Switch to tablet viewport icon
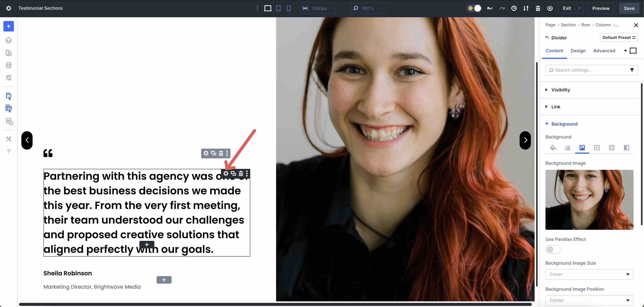This screenshot has height=307, width=644. point(278,8)
